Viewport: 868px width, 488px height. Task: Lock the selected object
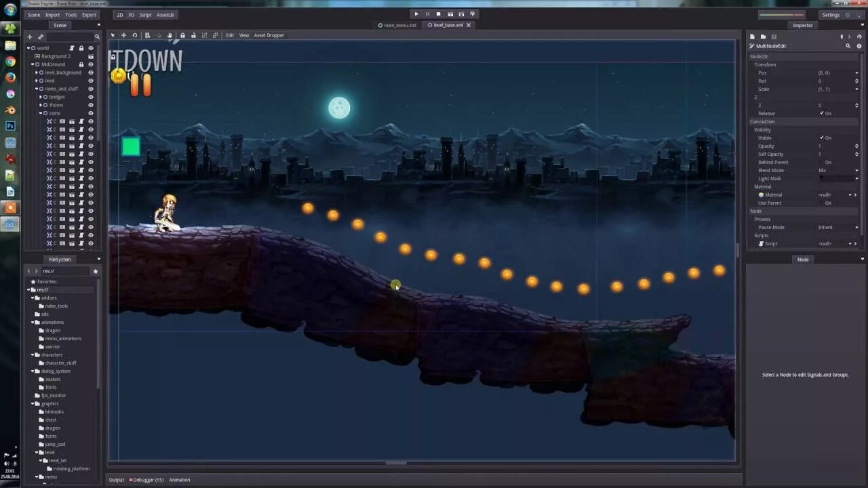click(x=182, y=35)
